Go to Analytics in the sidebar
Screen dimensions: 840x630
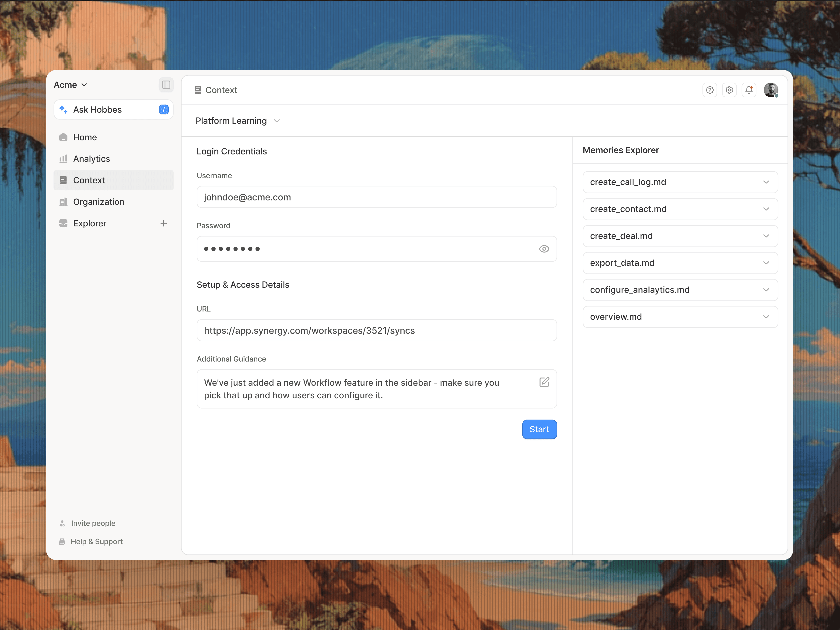click(x=91, y=159)
